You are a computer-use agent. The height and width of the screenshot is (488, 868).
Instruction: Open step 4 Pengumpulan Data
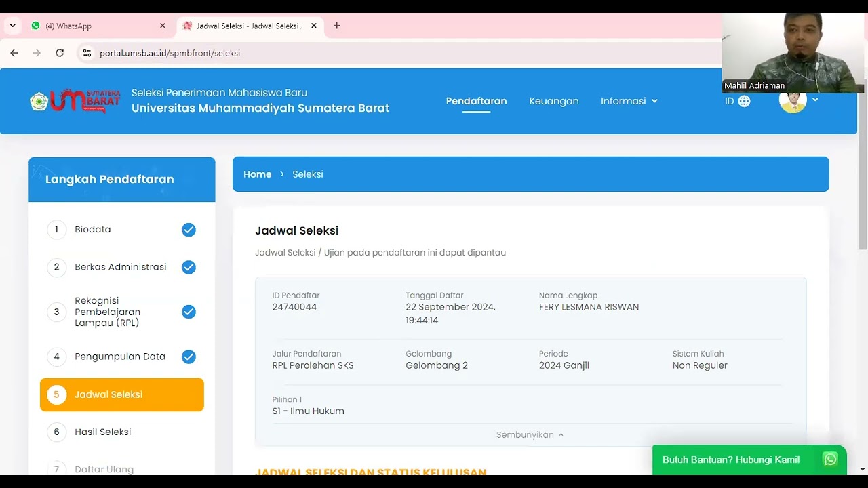tap(121, 357)
